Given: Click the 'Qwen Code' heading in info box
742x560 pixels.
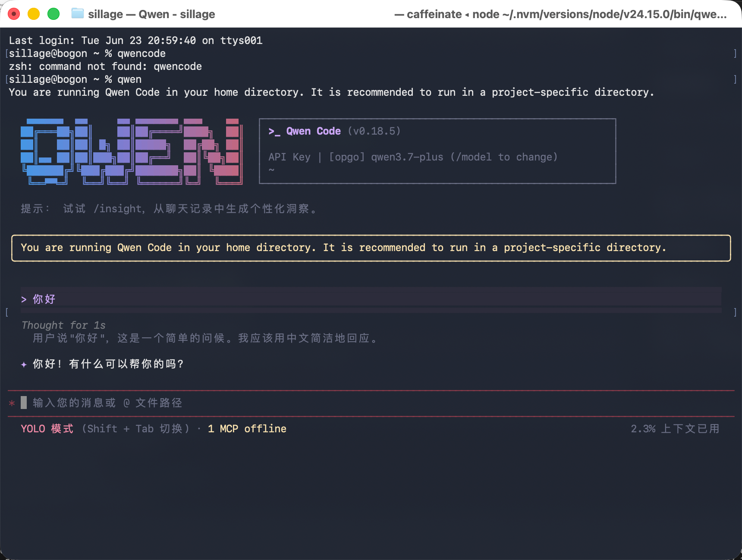Looking at the screenshot, I should pyautogui.click(x=314, y=131).
